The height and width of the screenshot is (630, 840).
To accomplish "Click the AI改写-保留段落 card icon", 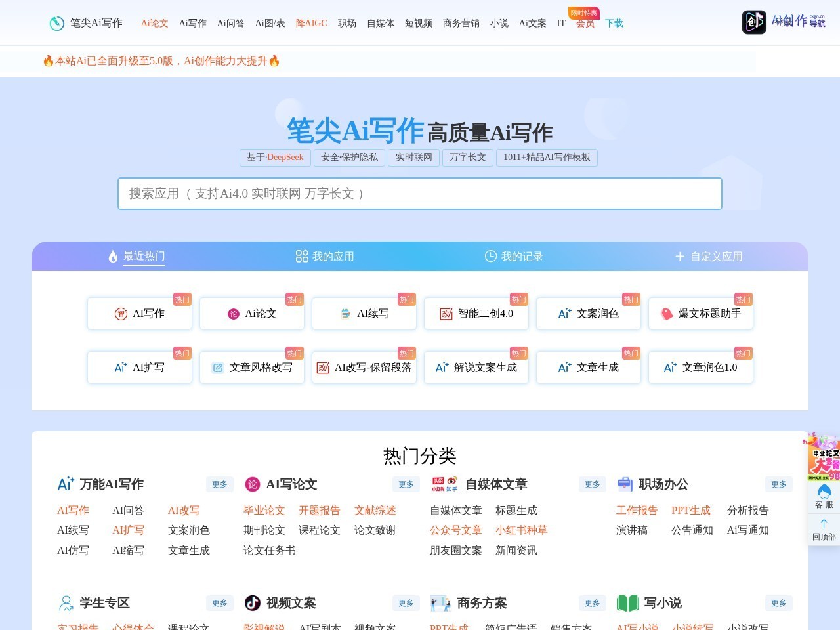I will click(323, 367).
